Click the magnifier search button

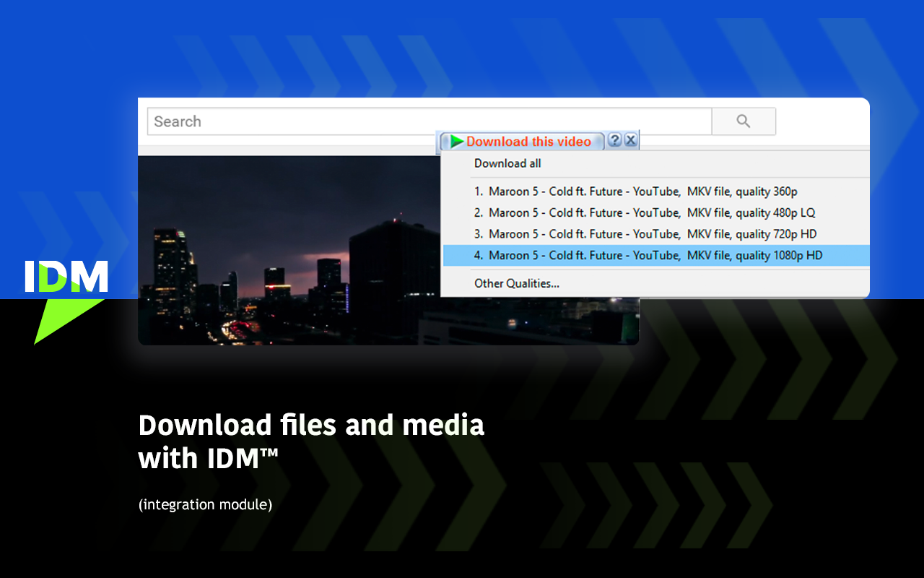click(x=744, y=121)
